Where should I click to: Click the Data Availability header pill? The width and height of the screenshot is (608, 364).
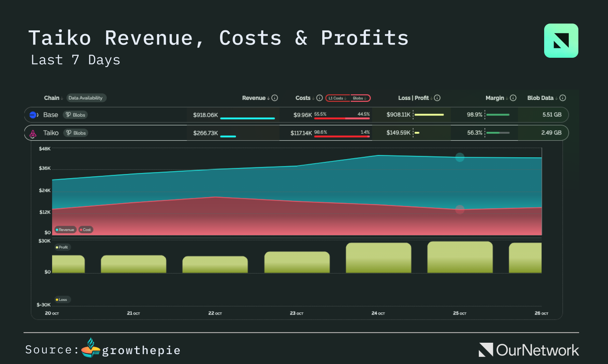pyautogui.click(x=86, y=98)
